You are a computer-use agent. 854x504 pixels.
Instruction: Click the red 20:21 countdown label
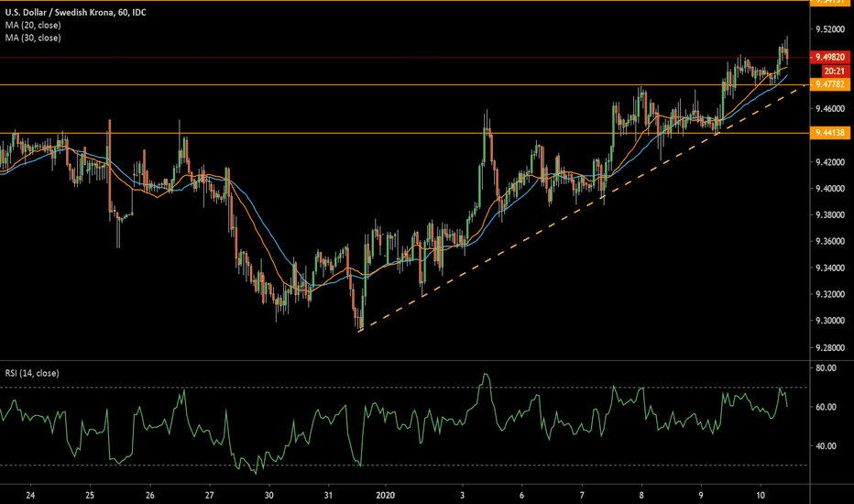point(833,71)
